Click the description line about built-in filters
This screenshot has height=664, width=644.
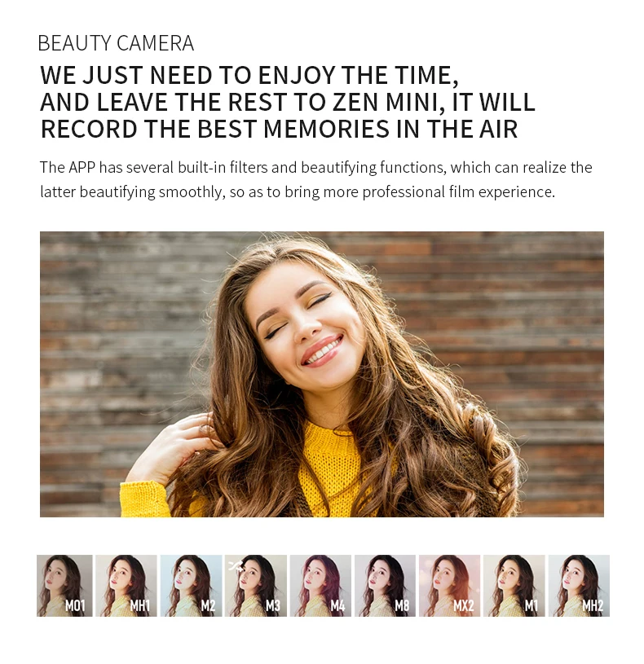(315, 168)
